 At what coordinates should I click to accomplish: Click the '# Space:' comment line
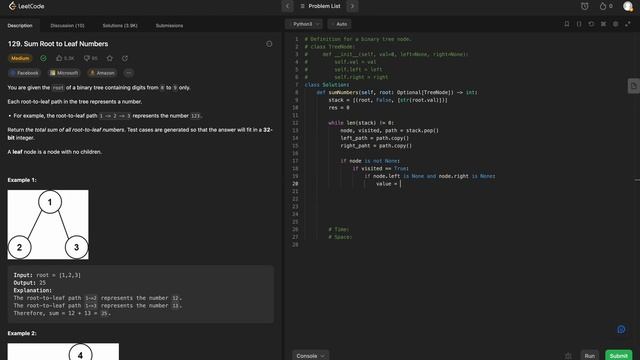tap(340, 237)
